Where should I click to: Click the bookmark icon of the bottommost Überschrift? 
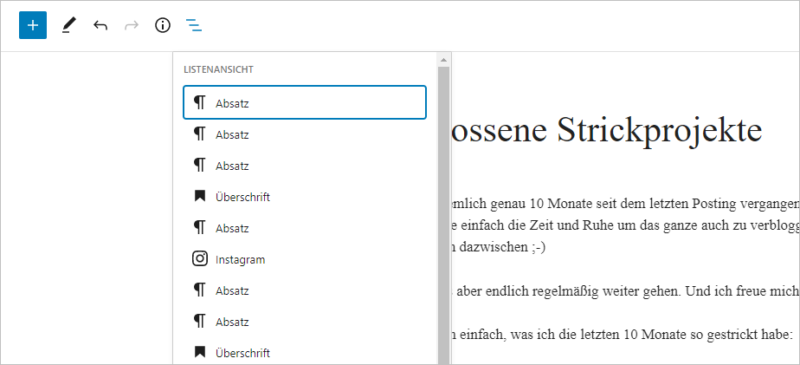pyautogui.click(x=199, y=352)
